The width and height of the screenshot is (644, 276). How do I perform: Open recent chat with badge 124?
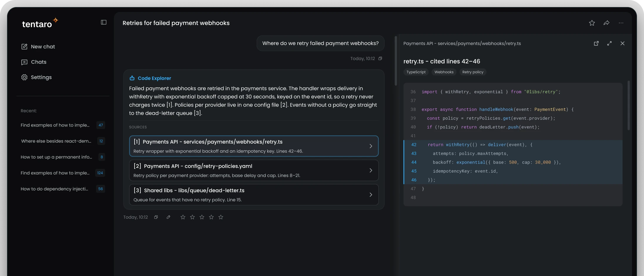pos(63,173)
